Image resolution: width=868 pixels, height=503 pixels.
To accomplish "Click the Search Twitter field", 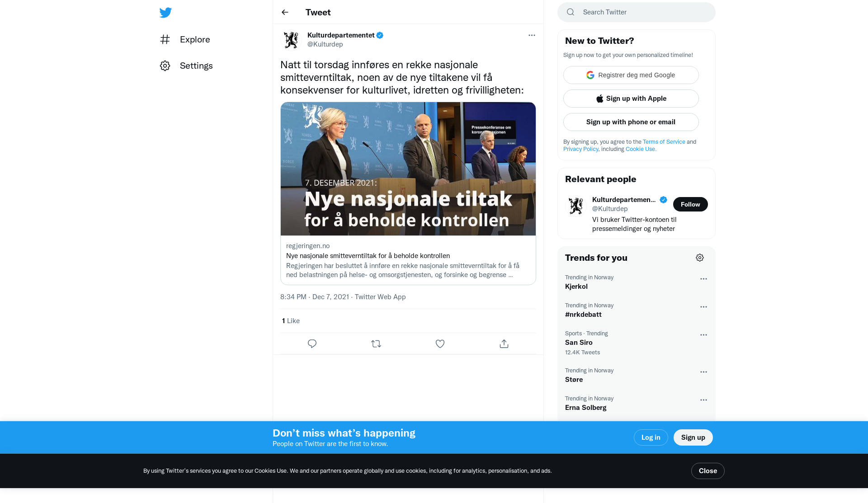I will point(637,12).
